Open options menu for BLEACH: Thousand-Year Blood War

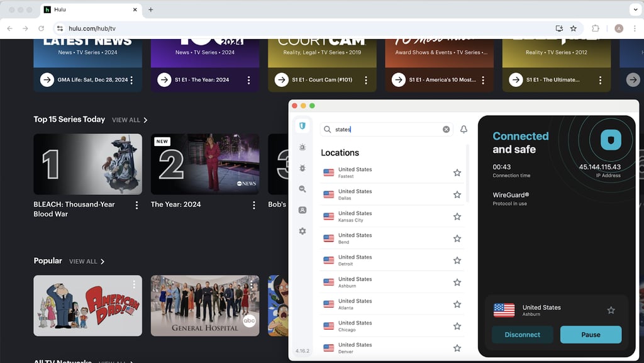(136, 205)
